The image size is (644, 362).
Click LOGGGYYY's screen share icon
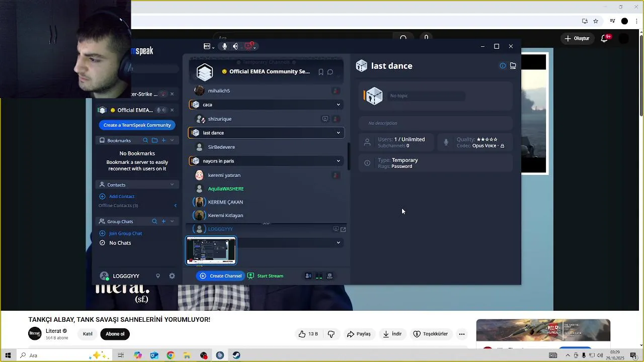(336, 229)
